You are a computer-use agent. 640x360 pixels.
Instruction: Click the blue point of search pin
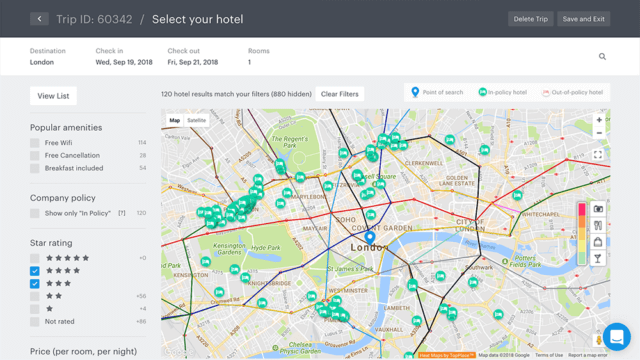click(370, 238)
